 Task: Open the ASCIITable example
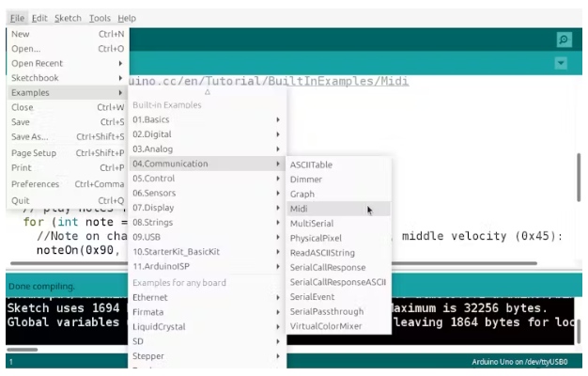coord(311,164)
